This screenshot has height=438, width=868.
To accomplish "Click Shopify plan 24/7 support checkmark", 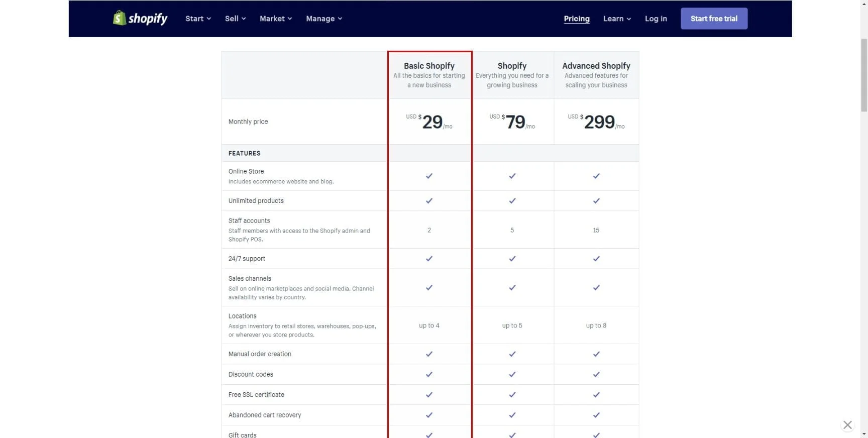I will [x=512, y=259].
